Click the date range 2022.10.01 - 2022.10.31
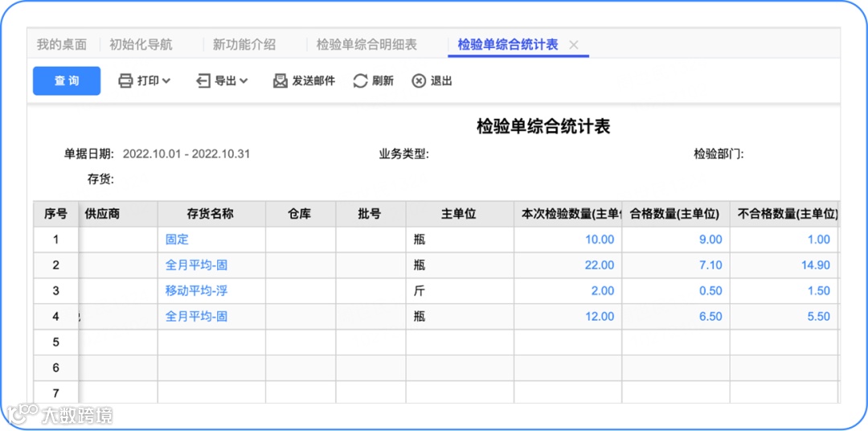This screenshot has height=431, width=868. click(x=186, y=154)
